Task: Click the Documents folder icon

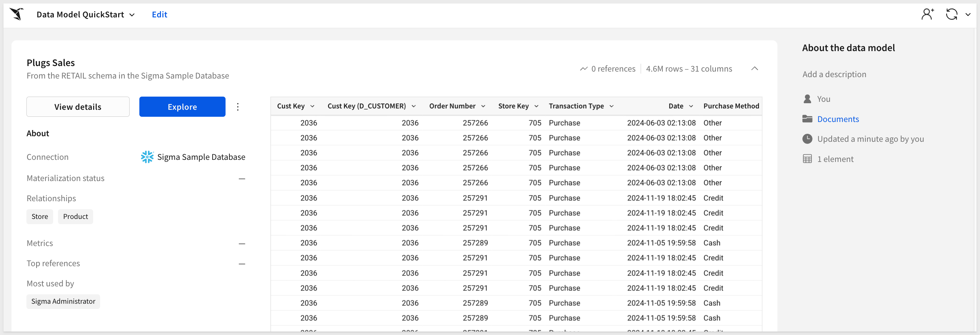Action: point(807,119)
